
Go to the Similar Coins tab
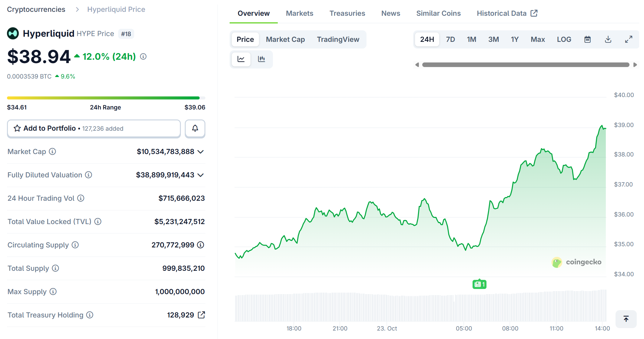point(438,13)
